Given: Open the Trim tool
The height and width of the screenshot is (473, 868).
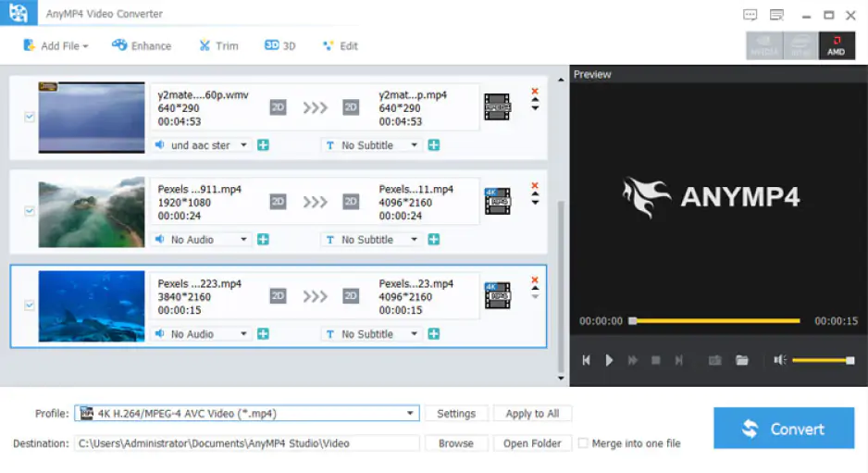Looking at the screenshot, I should tap(217, 45).
